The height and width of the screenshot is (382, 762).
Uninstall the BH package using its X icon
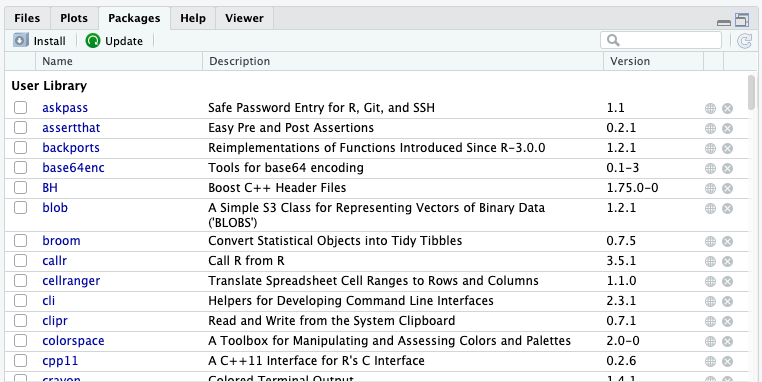[x=727, y=188]
